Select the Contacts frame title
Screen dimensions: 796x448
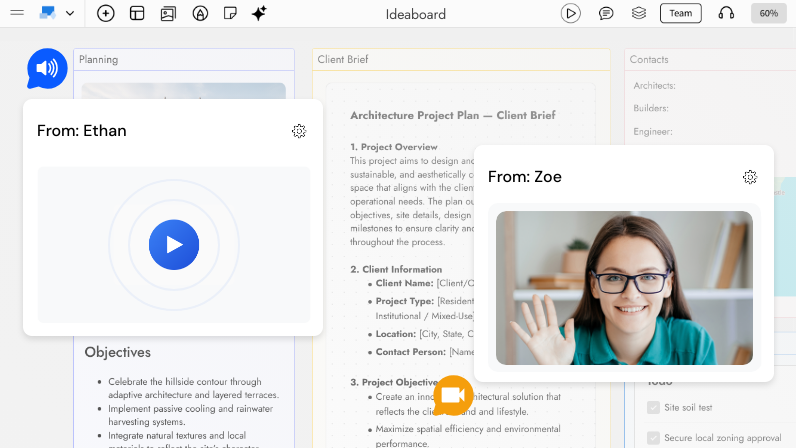click(x=649, y=59)
